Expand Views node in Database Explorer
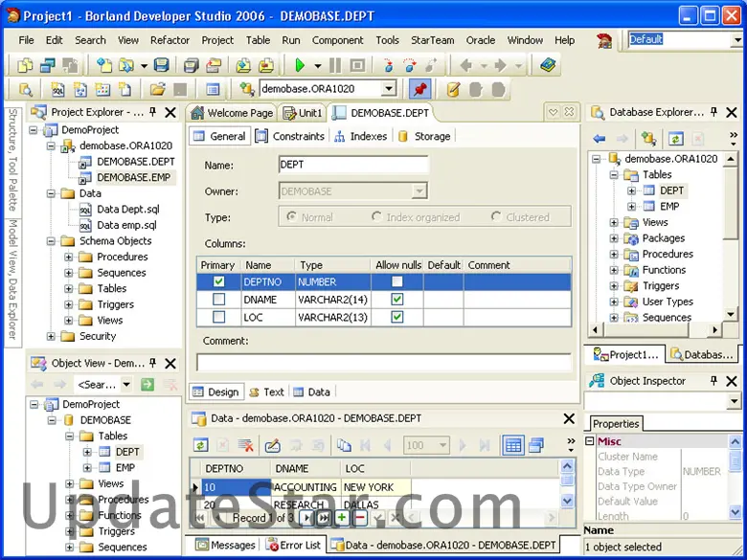747x560 pixels. point(614,222)
